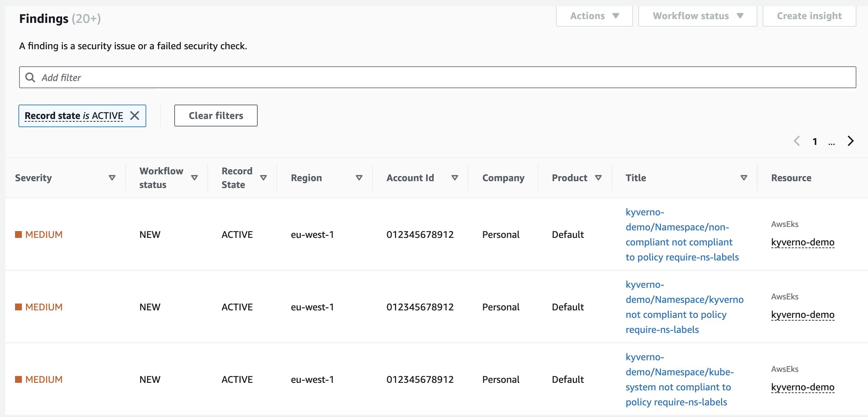Sort by Product column arrow
Viewport: 868px width, 417px height.
[x=598, y=178]
